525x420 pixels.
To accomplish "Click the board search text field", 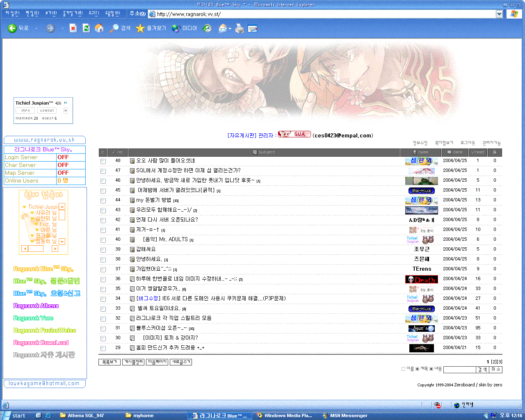I will 459,370.
